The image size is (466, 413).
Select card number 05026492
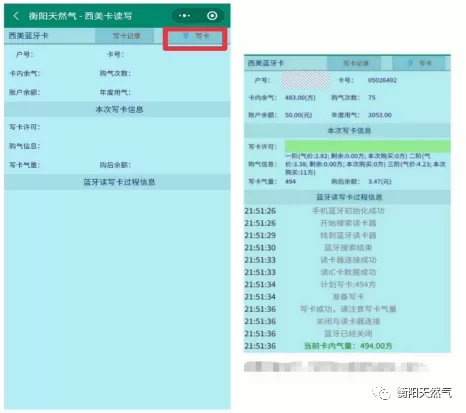tap(382, 80)
